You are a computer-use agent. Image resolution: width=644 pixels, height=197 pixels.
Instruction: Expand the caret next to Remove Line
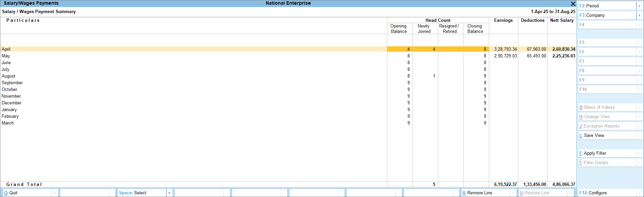(513, 193)
